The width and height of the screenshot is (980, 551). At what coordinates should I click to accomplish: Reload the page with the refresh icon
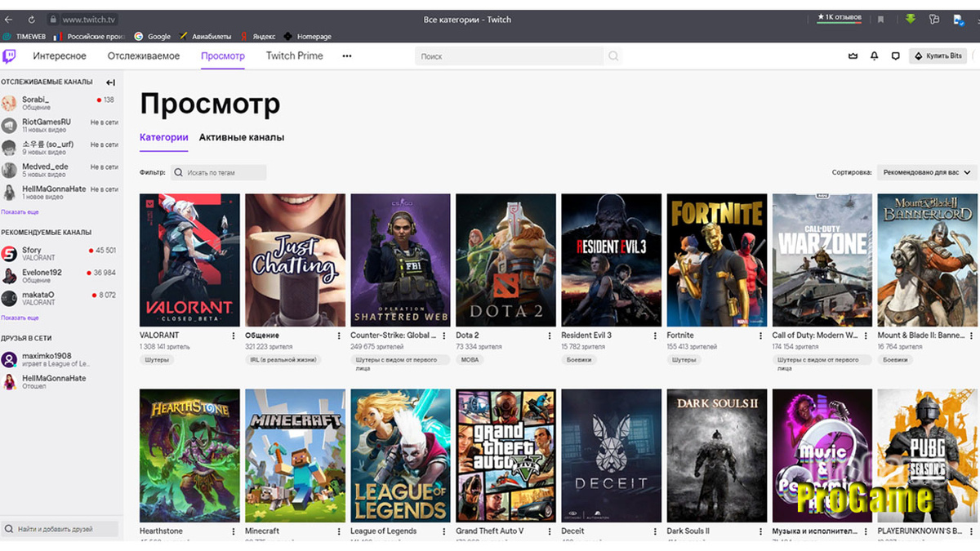point(32,19)
